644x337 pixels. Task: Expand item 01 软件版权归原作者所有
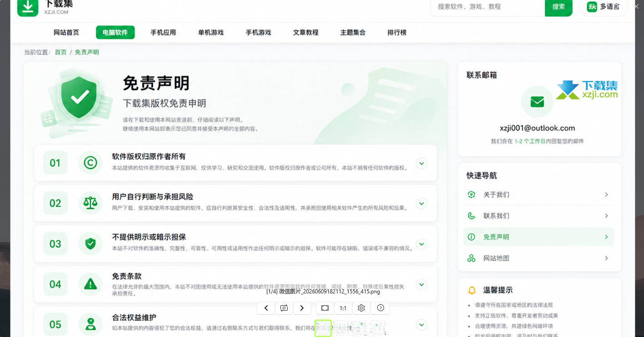pyautogui.click(x=422, y=163)
